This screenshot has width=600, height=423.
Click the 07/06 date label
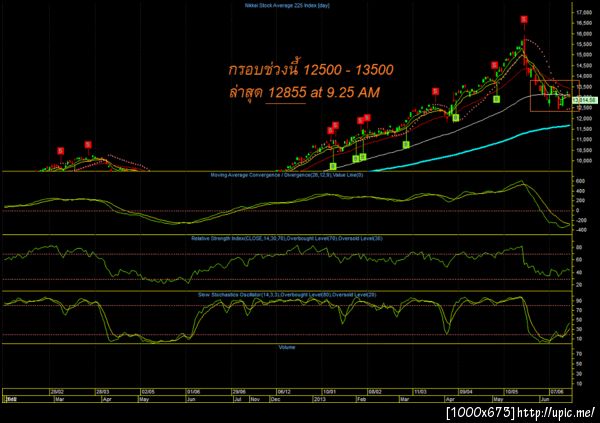tap(557, 392)
